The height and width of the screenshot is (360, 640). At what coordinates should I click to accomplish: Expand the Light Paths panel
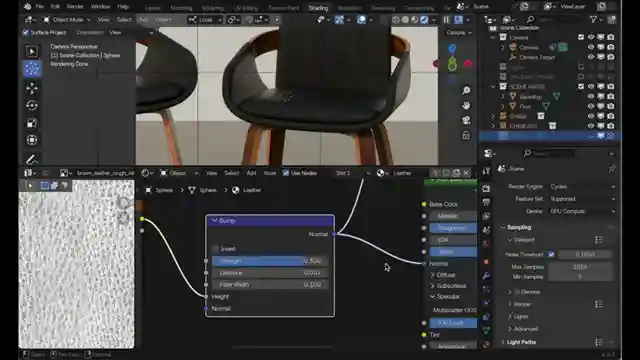(x=503, y=342)
